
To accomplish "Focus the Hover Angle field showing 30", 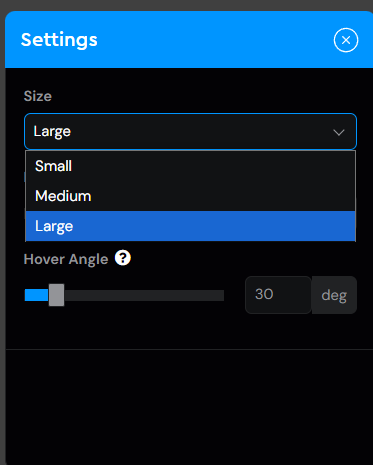I will click(278, 295).
